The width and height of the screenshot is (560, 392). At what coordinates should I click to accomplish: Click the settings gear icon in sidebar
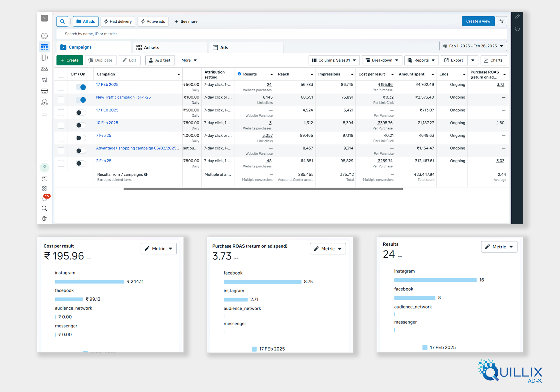coord(44,188)
